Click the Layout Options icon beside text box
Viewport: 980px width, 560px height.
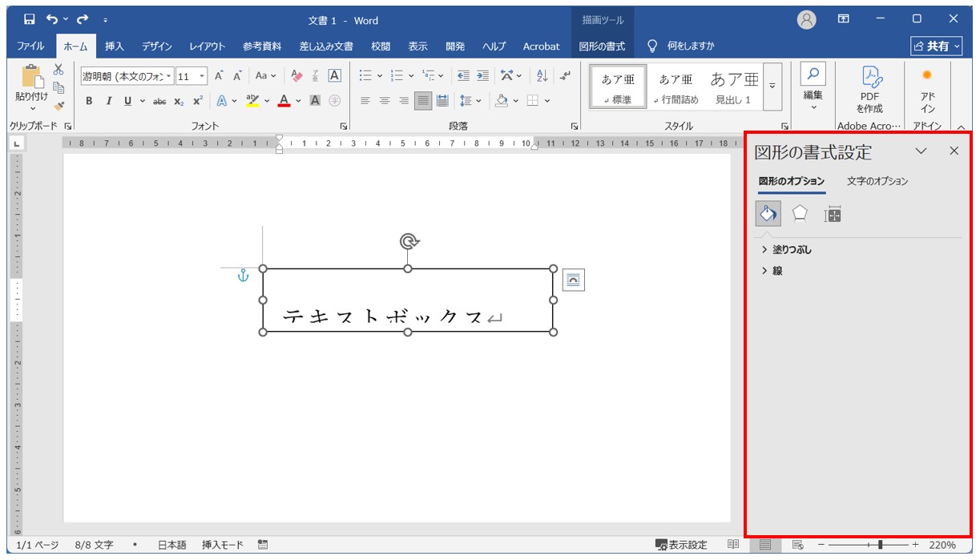pyautogui.click(x=573, y=280)
